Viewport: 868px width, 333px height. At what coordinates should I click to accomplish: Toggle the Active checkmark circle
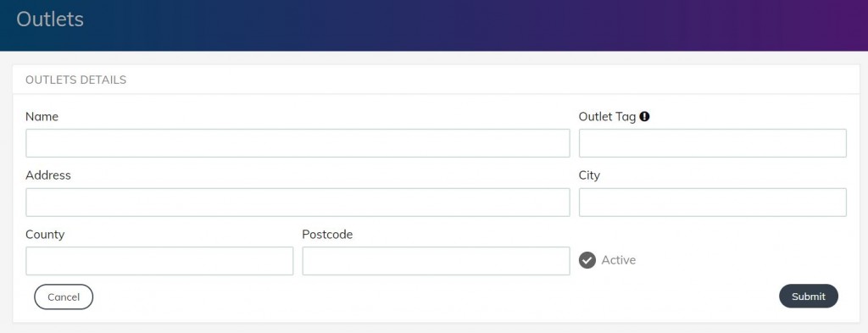[587, 260]
